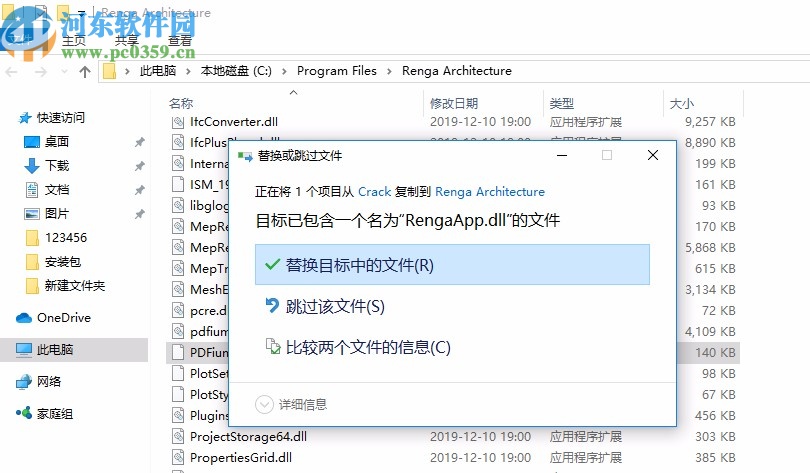Click 此电脑 in the address bar
The height and width of the screenshot is (473, 810).
[158, 71]
